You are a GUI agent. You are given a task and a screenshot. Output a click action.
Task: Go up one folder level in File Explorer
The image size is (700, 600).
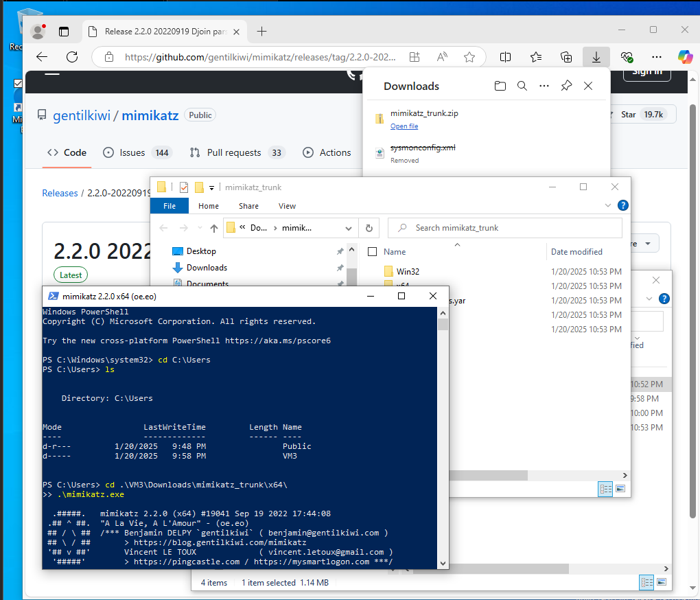point(214,228)
